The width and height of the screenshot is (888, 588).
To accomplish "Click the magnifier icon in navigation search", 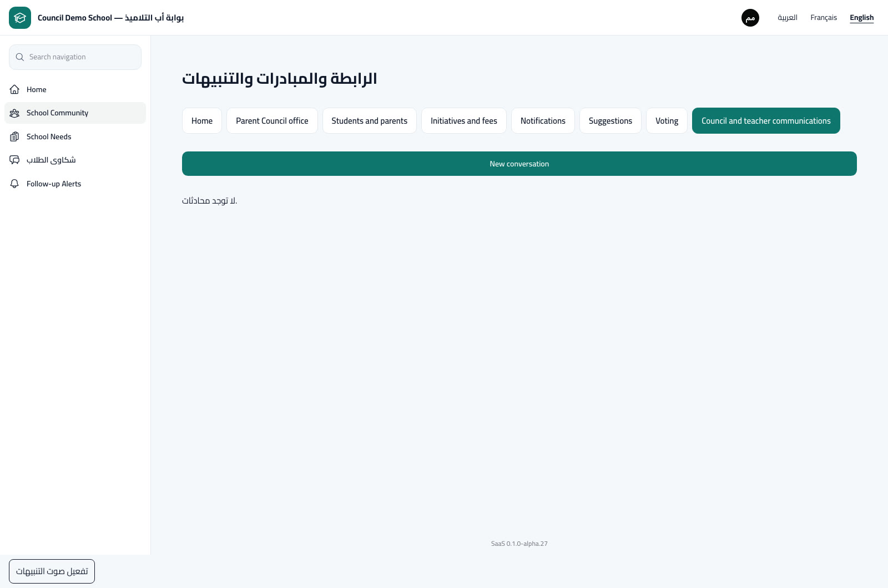I will (x=20, y=57).
